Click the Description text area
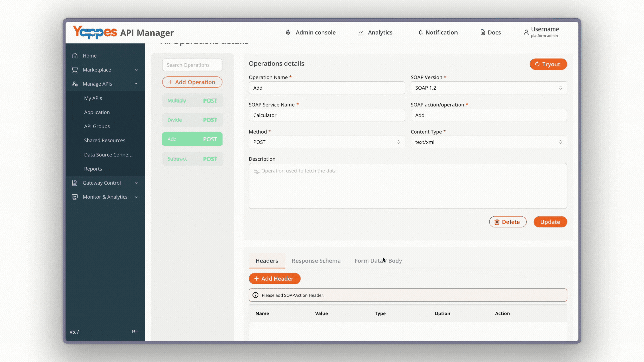 pos(408,186)
